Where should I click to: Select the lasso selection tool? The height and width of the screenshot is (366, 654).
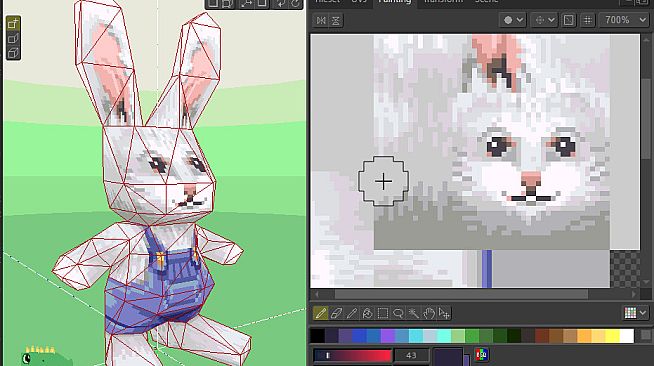coord(398,313)
